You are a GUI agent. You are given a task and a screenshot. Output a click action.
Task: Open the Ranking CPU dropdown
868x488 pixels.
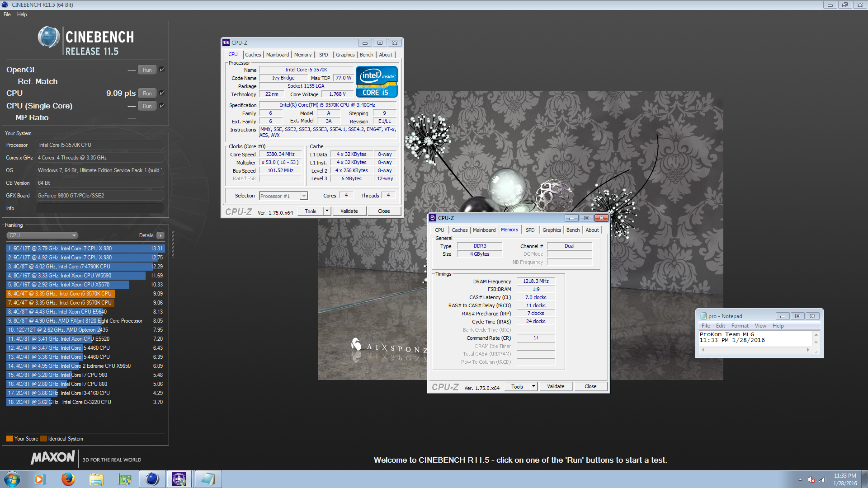pos(42,235)
